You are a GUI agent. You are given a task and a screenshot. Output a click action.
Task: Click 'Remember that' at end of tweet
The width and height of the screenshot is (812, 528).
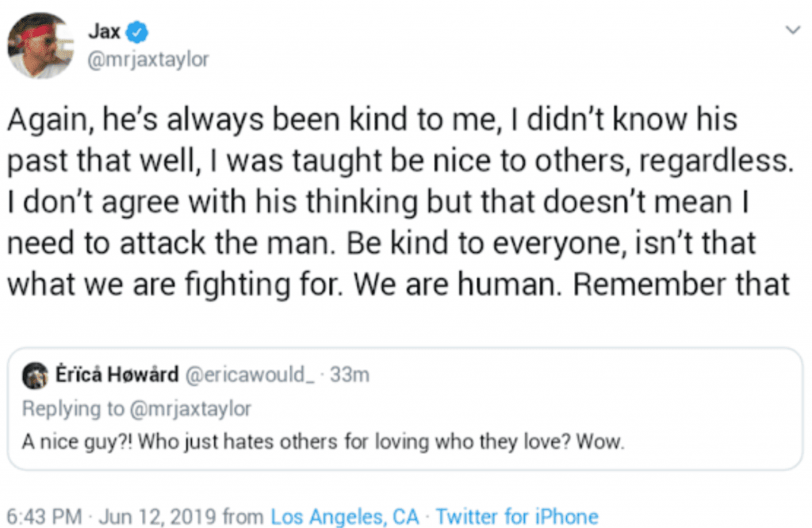pyautogui.click(x=680, y=285)
